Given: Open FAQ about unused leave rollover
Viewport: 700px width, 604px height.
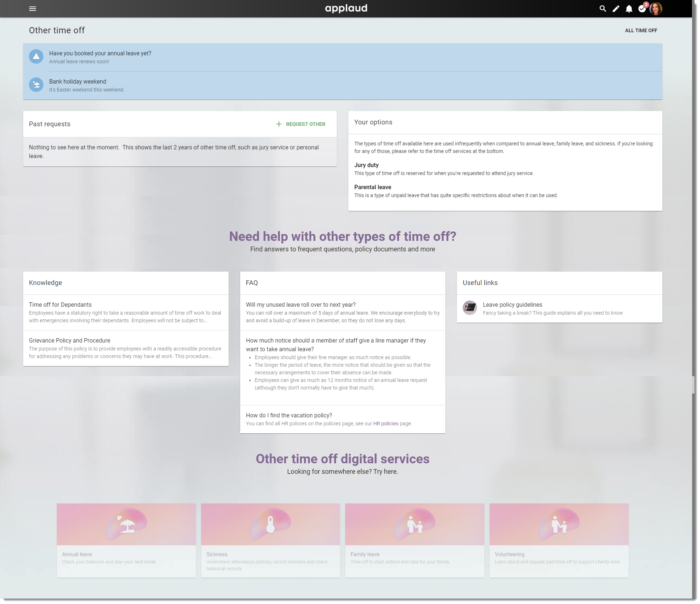Looking at the screenshot, I should pyautogui.click(x=343, y=312).
